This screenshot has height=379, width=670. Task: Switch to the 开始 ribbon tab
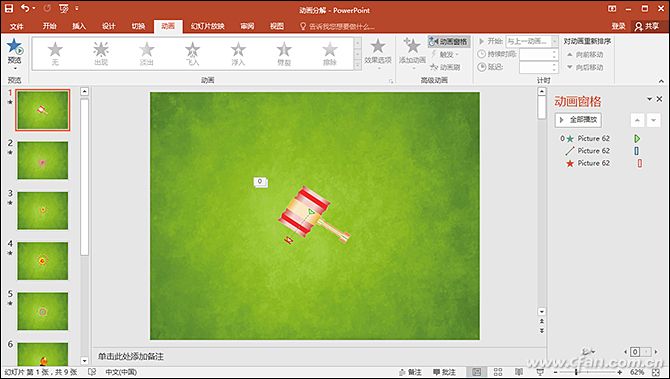tap(50, 26)
